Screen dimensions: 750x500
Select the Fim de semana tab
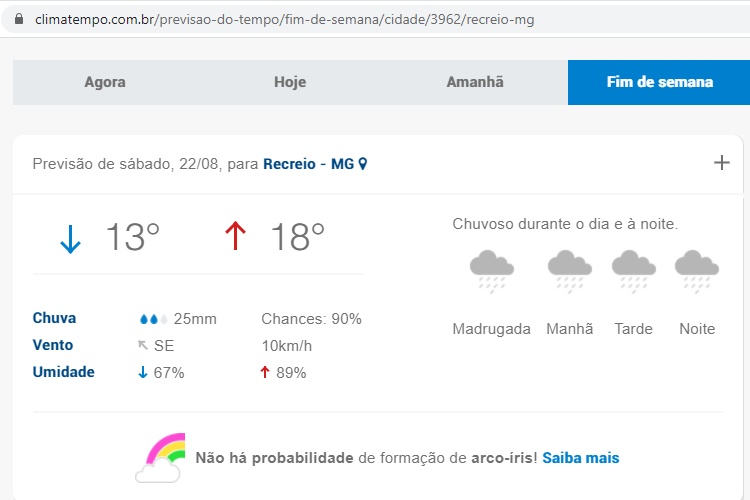click(x=659, y=82)
